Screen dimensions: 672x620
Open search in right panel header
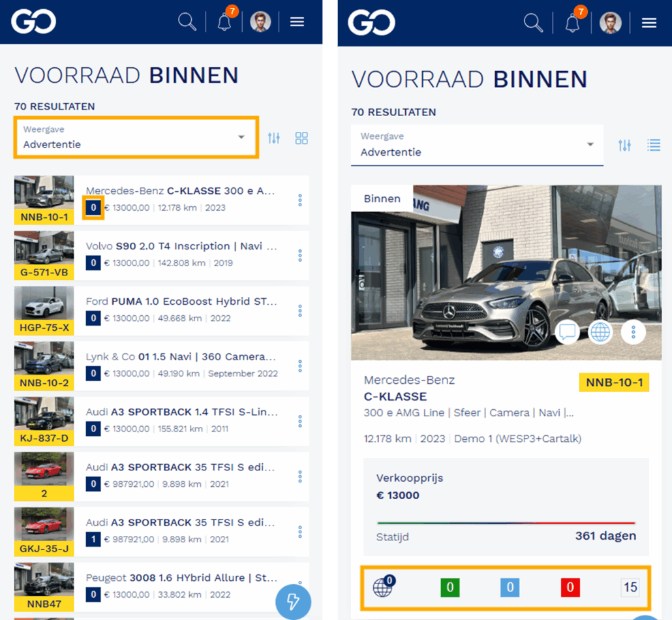click(x=533, y=22)
